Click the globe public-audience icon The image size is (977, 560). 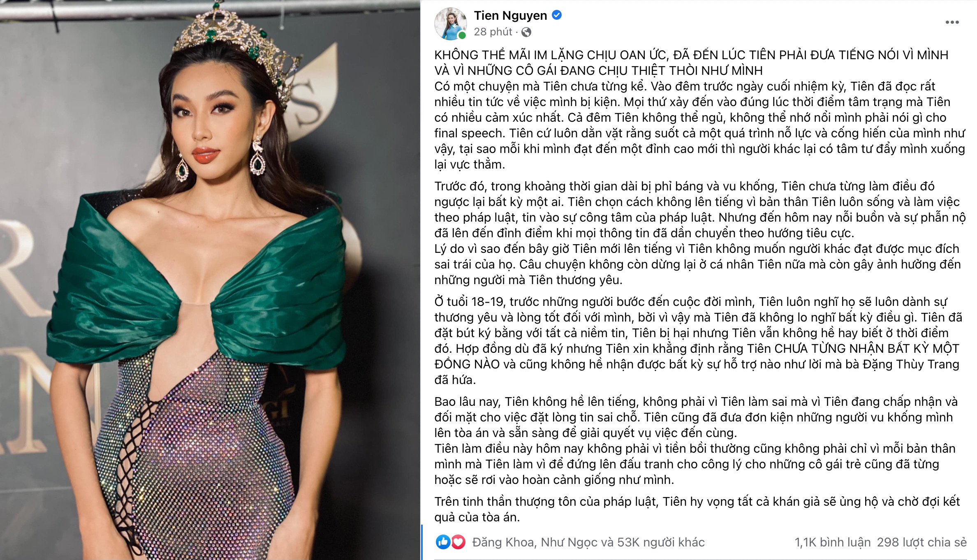(x=526, y=32)
